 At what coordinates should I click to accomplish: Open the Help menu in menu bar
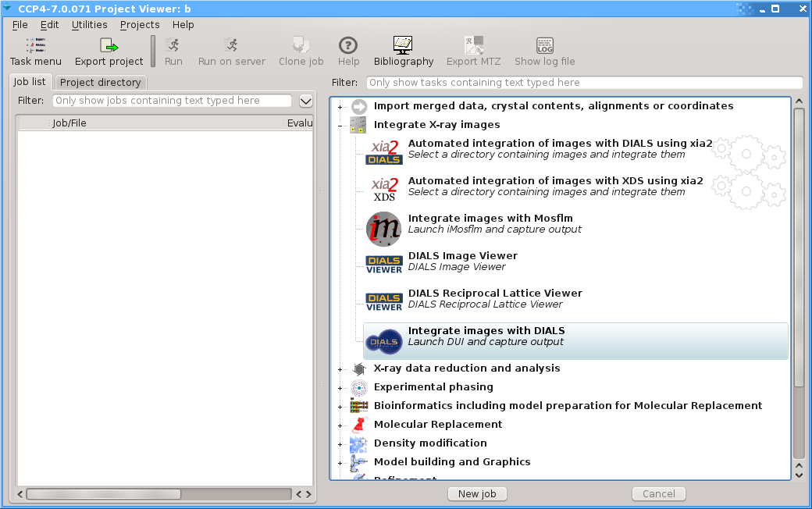pos(183,25)
